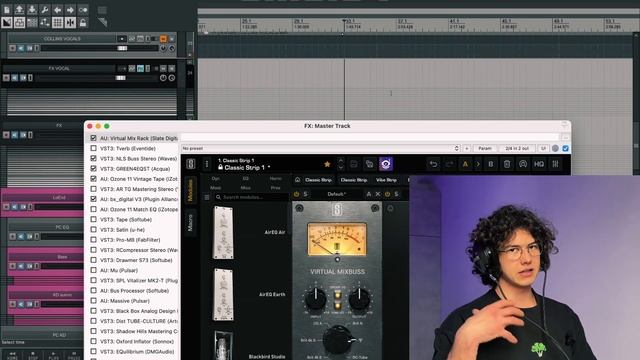This screenshot has width=640, height=360.
Task: Click the AirEQ Air module thumbnail
Action: point(223,233)
